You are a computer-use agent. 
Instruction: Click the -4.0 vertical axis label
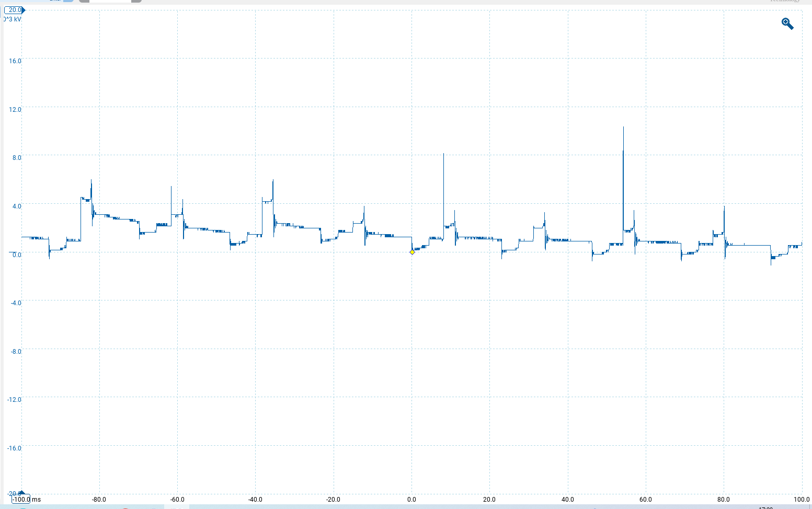pos(16,303)
